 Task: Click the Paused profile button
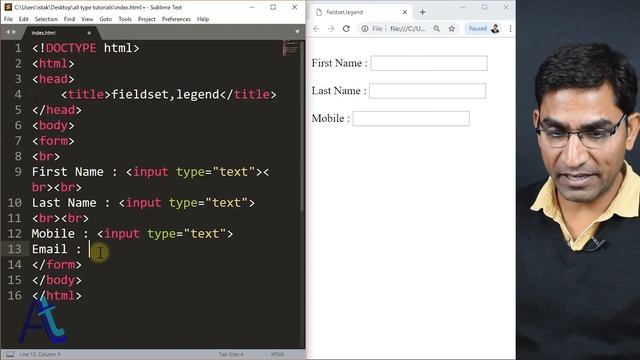pyautogui.click(x=483, y=29)
